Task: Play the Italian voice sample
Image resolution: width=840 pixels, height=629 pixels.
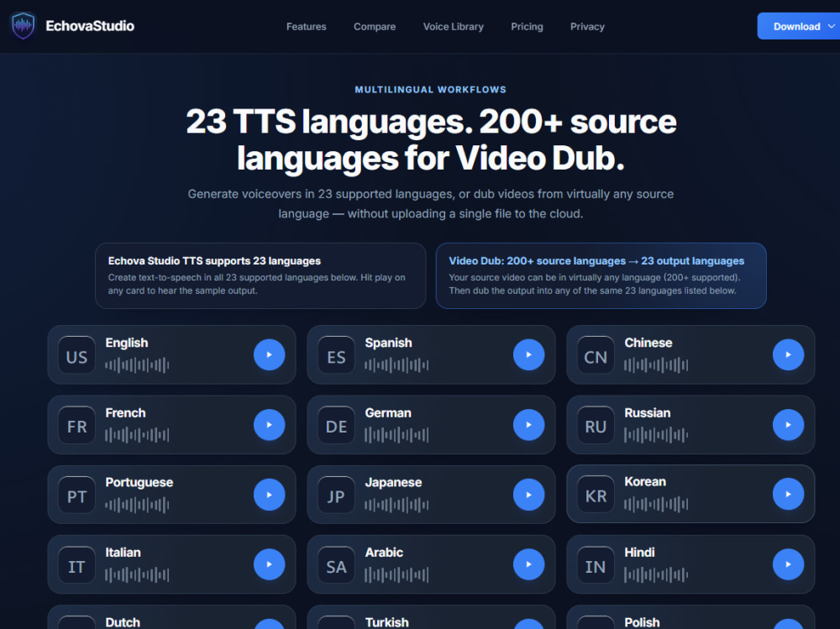Action: (269, 564)
